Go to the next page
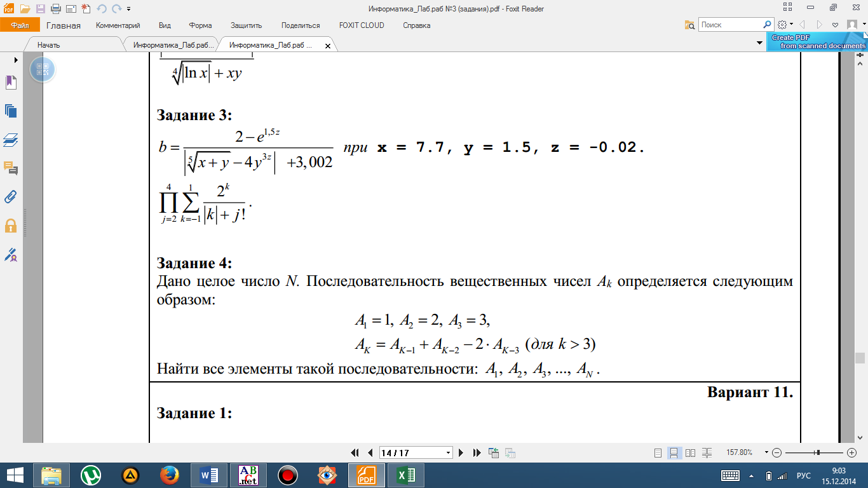 tap(463, 452)
